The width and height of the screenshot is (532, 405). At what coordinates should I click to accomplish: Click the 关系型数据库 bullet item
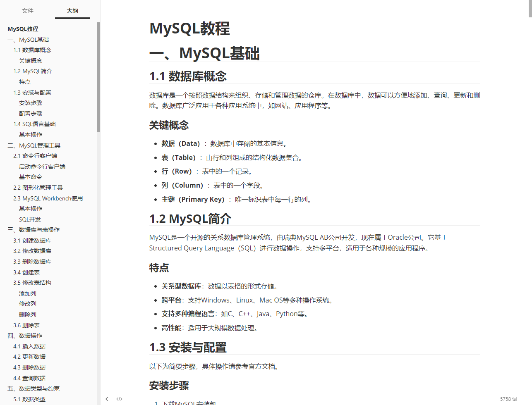[220, 286]
